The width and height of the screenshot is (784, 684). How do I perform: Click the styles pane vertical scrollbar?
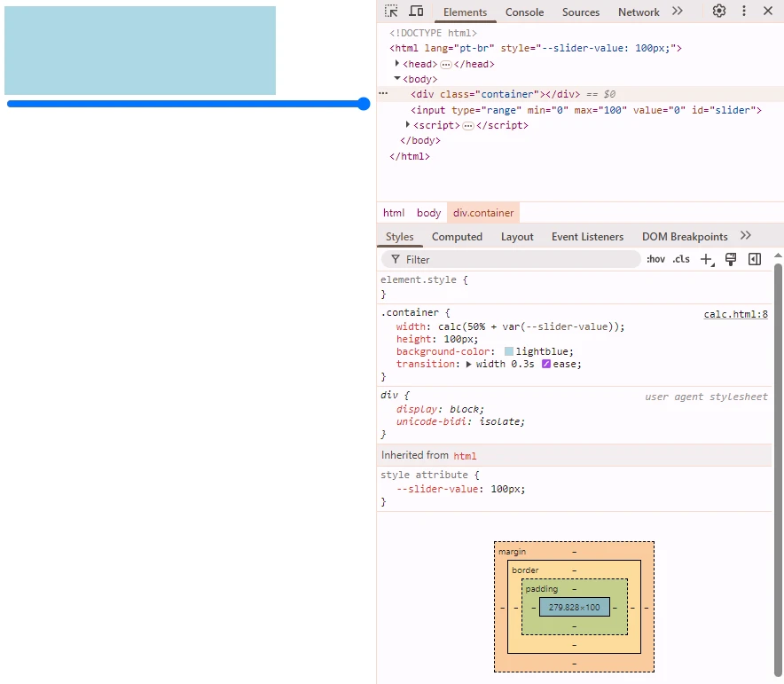click(x=778, y=470)
